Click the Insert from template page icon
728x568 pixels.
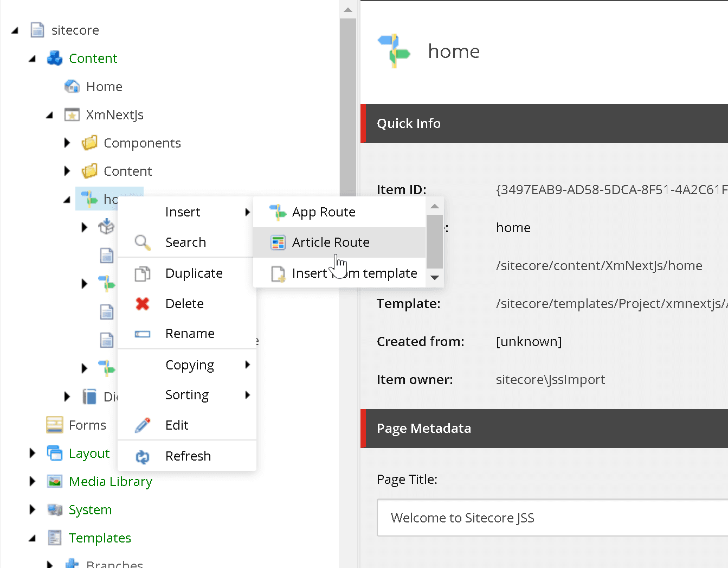point(278,273)
